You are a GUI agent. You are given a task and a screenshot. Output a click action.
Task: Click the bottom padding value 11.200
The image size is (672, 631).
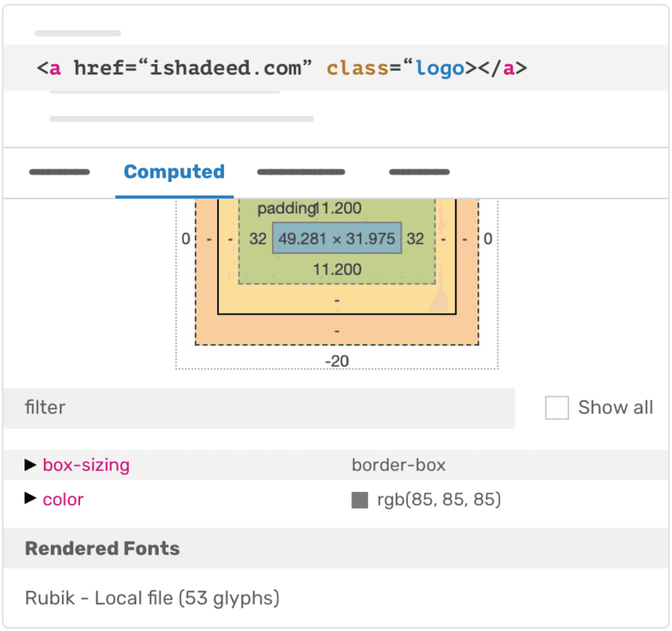click(x=337, y=269)
